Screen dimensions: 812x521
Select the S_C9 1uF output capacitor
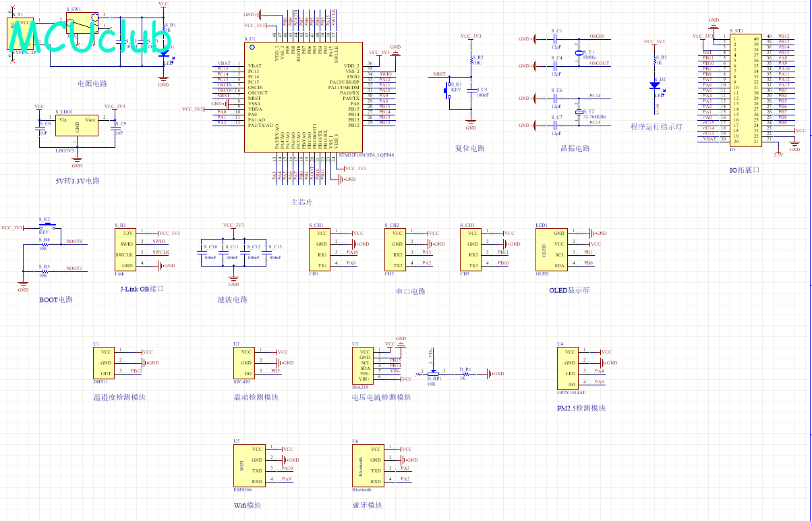click(x=115, y=128)
